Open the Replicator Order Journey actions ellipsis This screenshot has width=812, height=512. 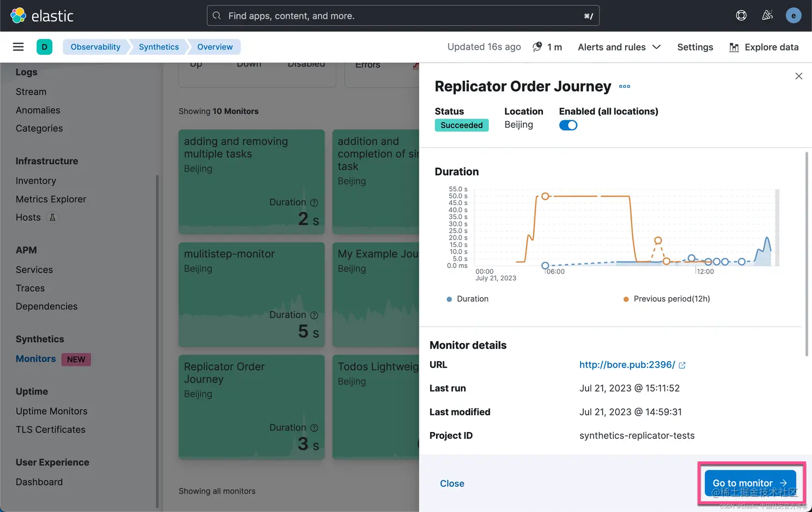click(x=625, y=86)
